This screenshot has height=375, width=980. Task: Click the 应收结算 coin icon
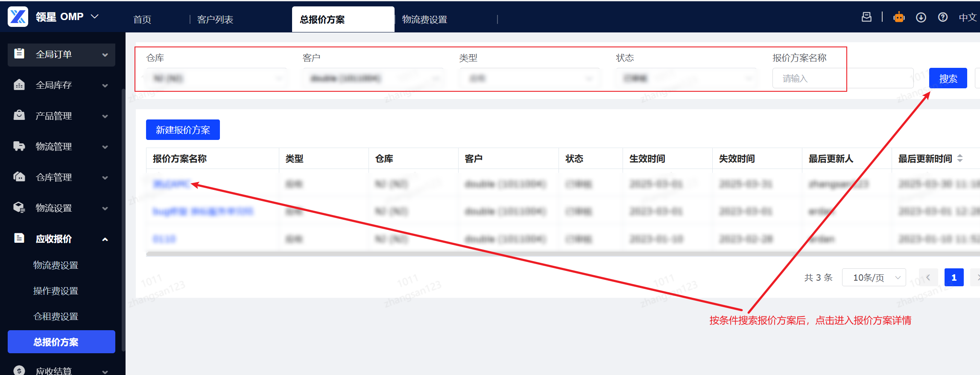click(19, 370)
